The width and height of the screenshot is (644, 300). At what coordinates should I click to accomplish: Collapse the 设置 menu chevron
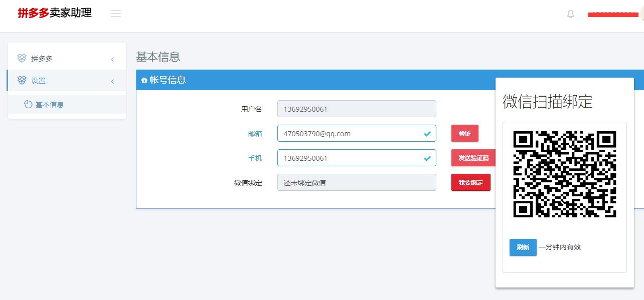point(112,81)
